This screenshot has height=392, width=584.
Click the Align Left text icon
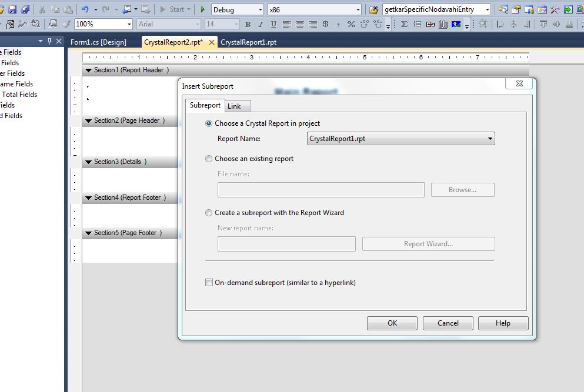click(x=287, y=25)
